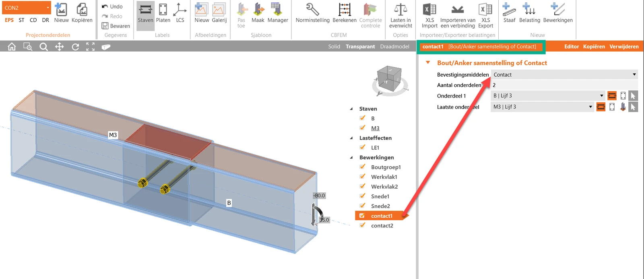Uncheck member M3 visibility checkbox
The image size is (644, 279).
coord(362,128)
